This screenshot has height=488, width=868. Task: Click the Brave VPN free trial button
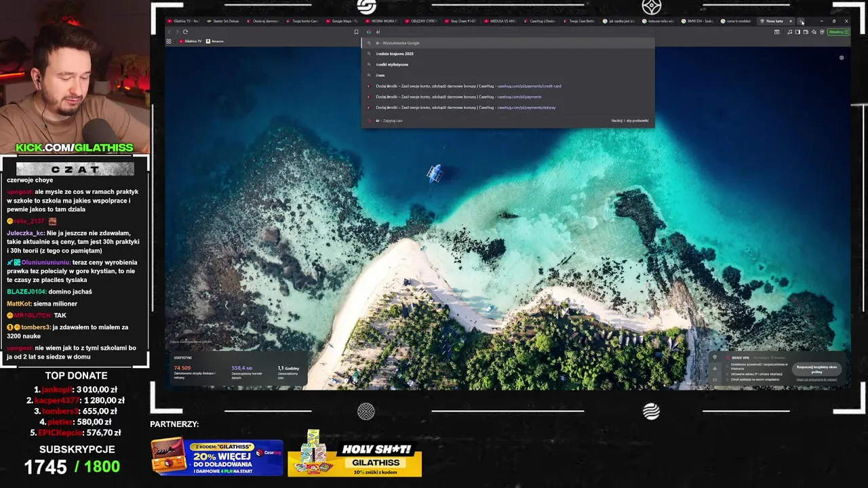pyautogui.click(x=816, y=369)
